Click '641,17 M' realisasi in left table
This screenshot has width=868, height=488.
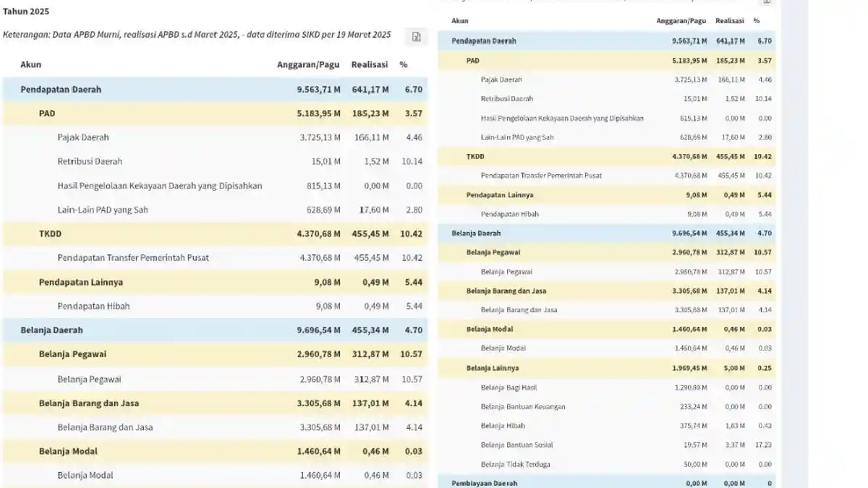(x=370, y=90)
